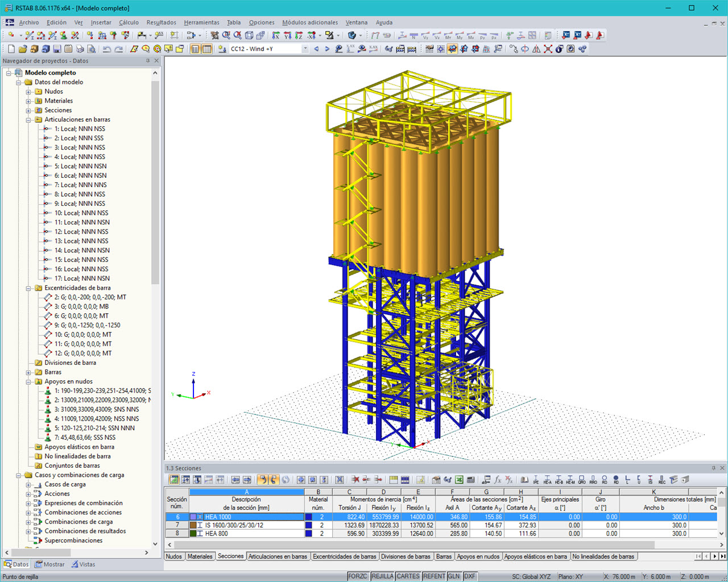The height and width of the screenshot is (582, 728).
Task: Click previous load case arrow
Action: tap(317, 49)
